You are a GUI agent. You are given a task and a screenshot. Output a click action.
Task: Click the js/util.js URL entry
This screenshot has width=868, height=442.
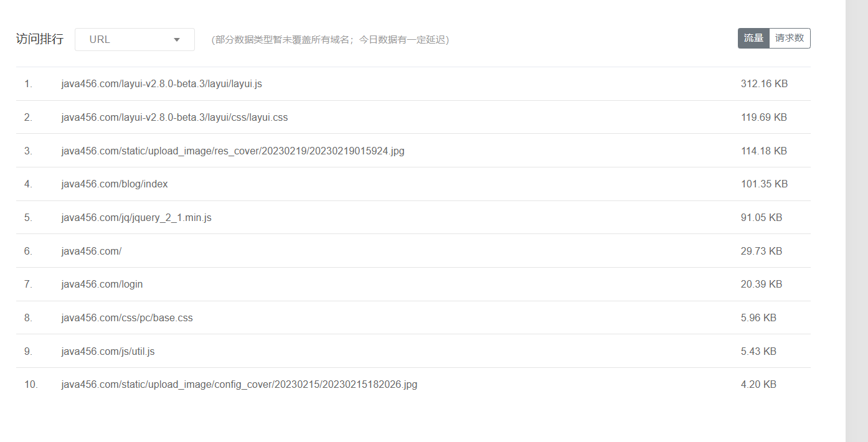click(x=108, y=352)
